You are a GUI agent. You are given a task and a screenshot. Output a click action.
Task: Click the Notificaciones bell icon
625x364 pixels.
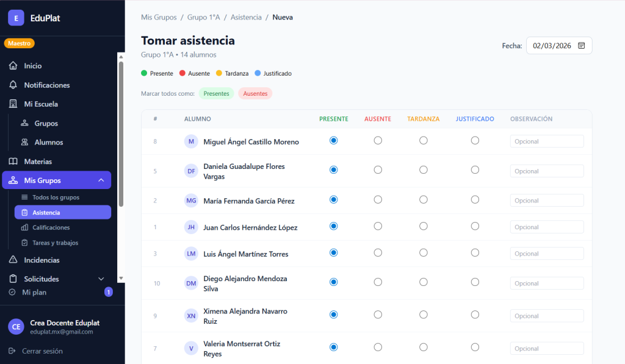point(13,85)
